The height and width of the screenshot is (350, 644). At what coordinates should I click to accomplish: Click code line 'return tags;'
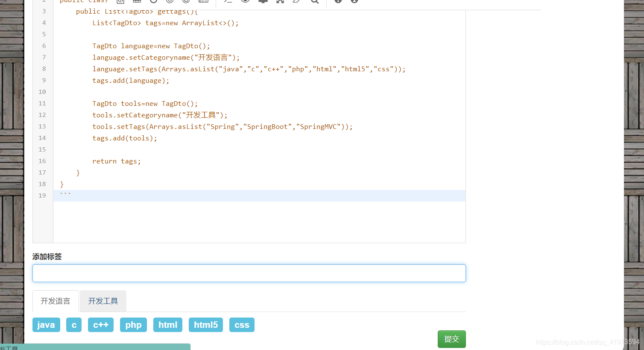pos(117,161)
